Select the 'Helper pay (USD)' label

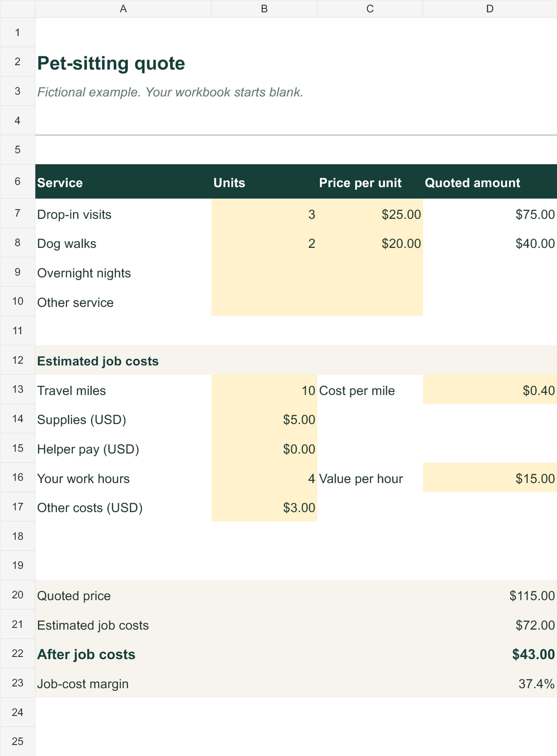click(x=123, y=448)
